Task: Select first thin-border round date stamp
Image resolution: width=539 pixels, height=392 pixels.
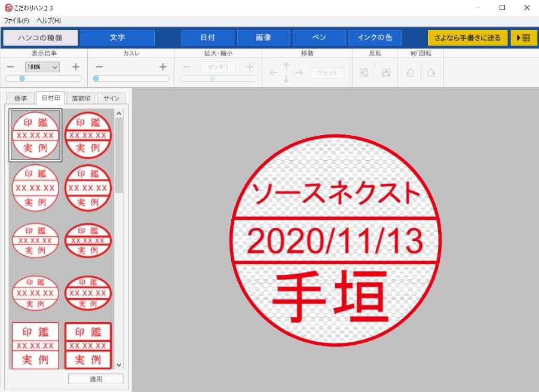Action: pyautogui.click(x=35, y=135)
